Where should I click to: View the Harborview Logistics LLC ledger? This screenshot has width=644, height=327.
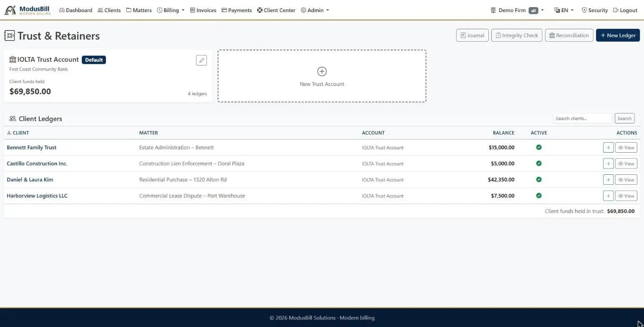tap(626, 196)
